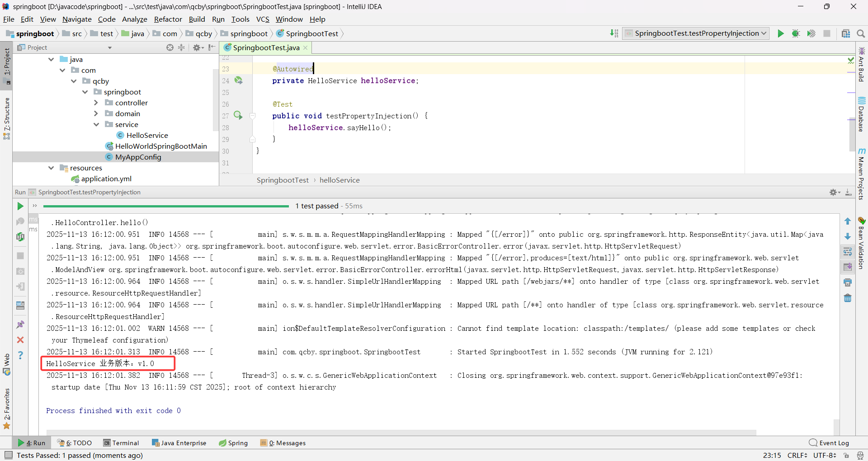Collapse the com package node
The image size is (868, 461).
(x=62, y=70)
